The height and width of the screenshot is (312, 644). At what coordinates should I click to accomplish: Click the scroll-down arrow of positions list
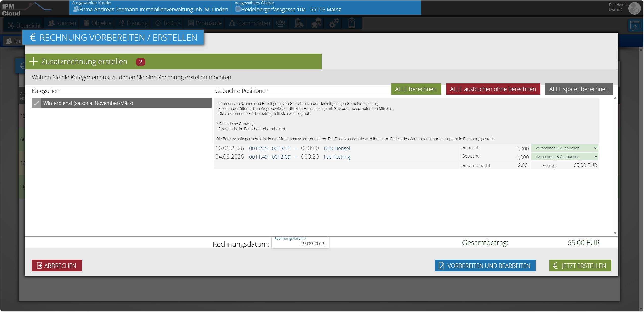pos(615,233)
